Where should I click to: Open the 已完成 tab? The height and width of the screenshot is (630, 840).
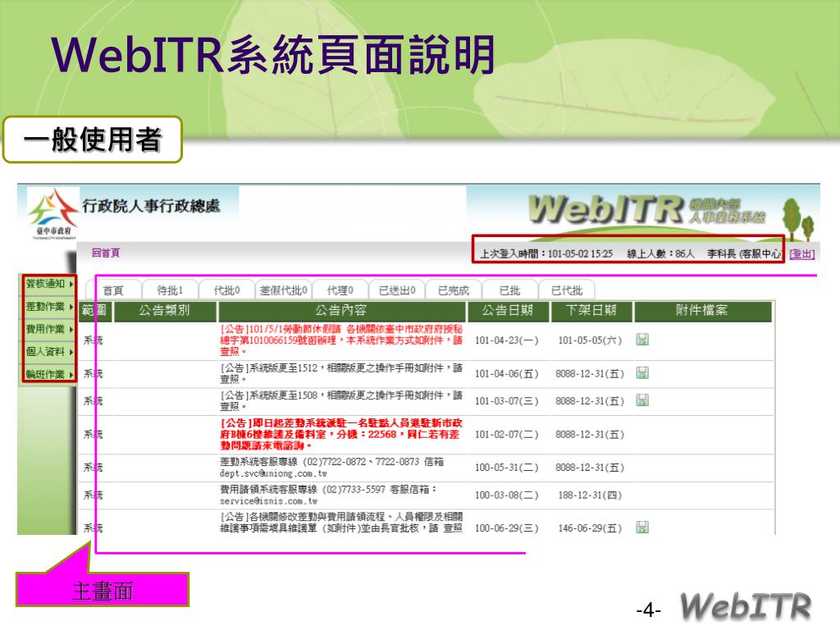click(x=453, y=290)
